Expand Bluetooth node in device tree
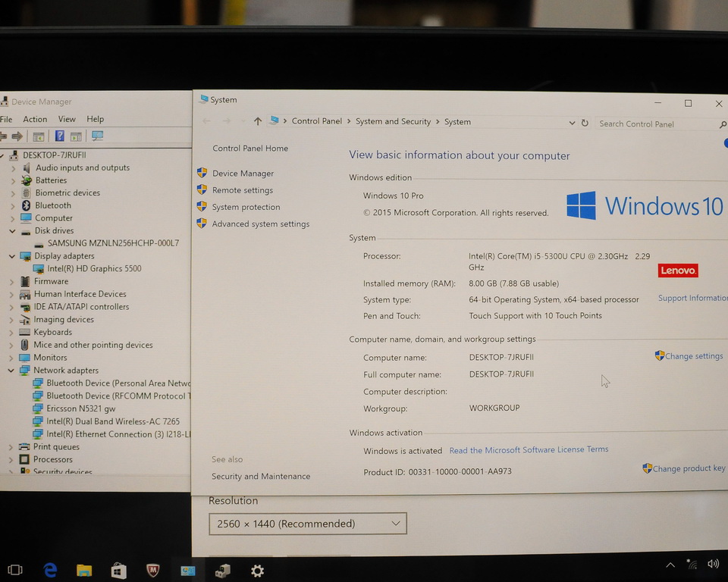This screenshot has height=582, width=728. coord(13,205)
